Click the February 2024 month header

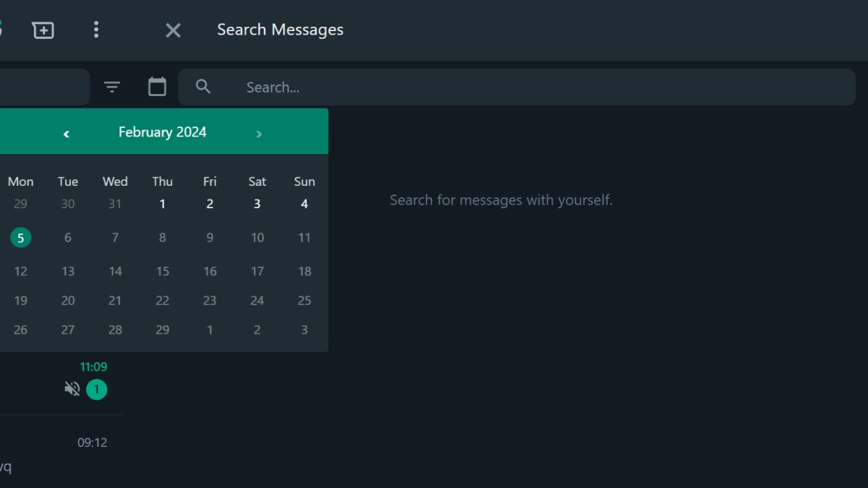pyautogui.click(x=162, y=132)
